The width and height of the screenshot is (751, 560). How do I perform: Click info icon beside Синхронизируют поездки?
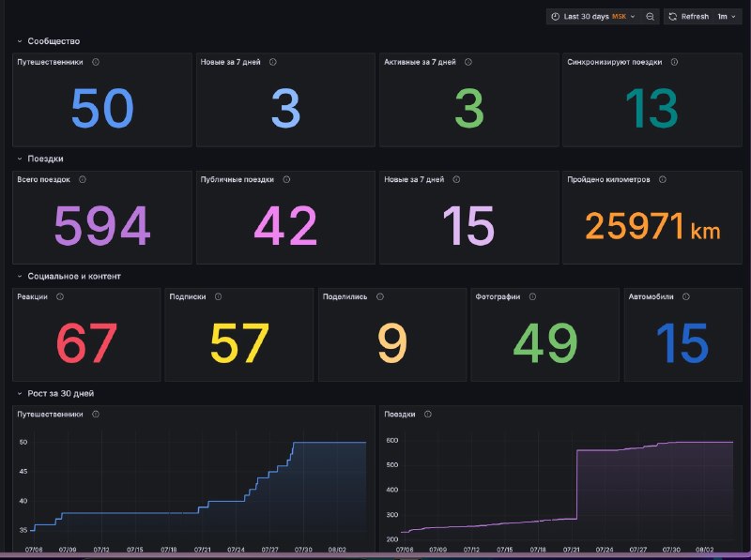coord(674,62)
